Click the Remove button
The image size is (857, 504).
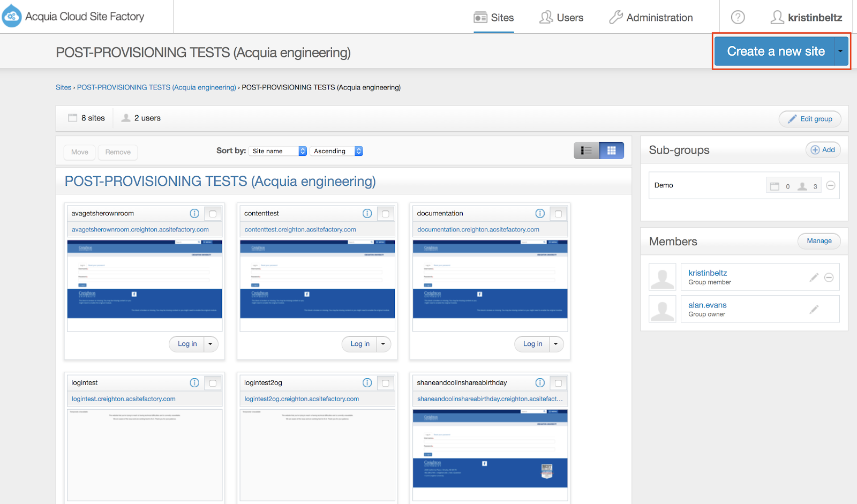pyautogui.click(x=118, y=152)
